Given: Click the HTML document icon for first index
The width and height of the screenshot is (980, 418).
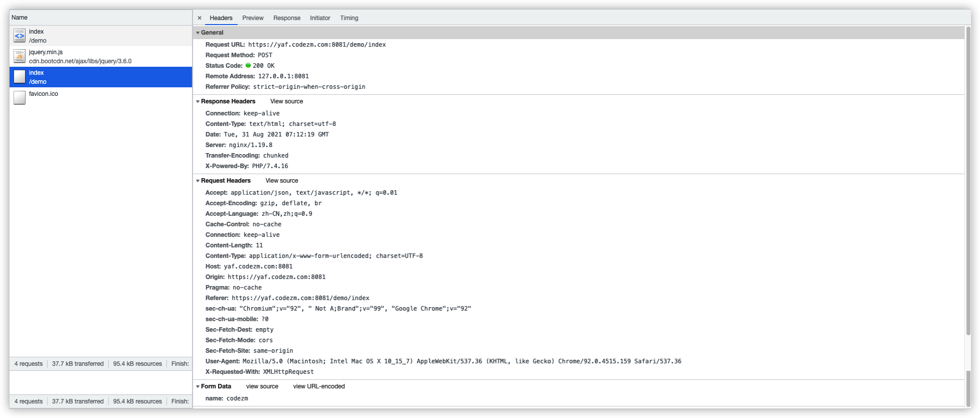Looking at the screenshot, I should 20,36.
